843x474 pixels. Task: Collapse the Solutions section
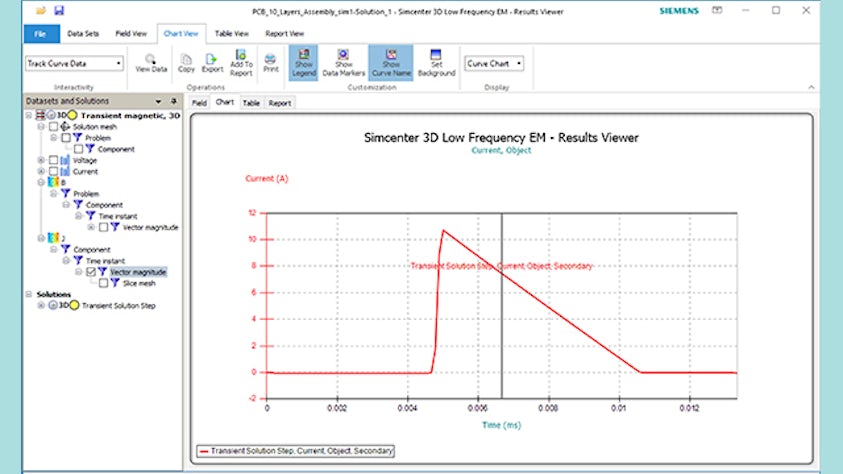(29, 294)
